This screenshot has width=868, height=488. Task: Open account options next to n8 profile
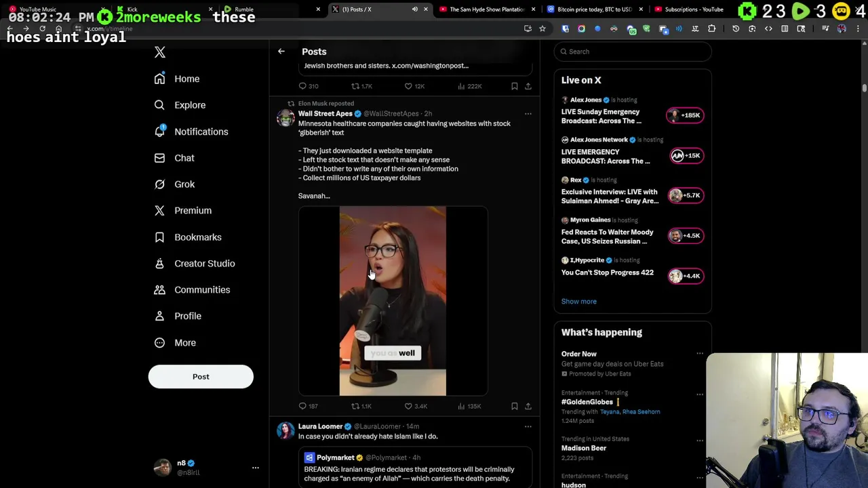pos(255,468)
